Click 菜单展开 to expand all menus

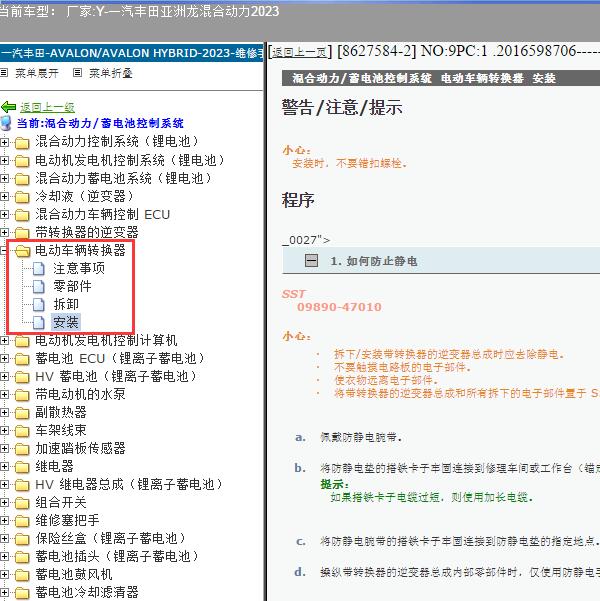coord(37,73)
